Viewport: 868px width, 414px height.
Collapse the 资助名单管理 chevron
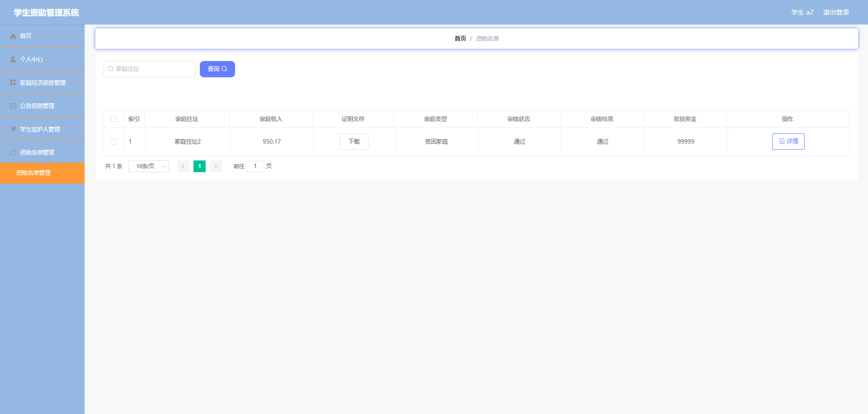[x=75, y=151]
